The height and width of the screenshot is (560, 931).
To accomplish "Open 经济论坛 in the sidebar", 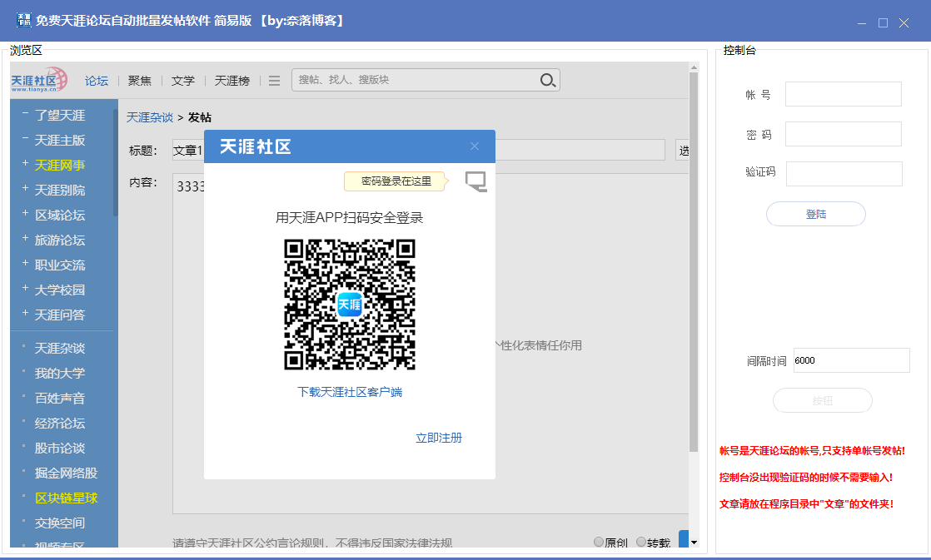I will (x=60, y=423).
